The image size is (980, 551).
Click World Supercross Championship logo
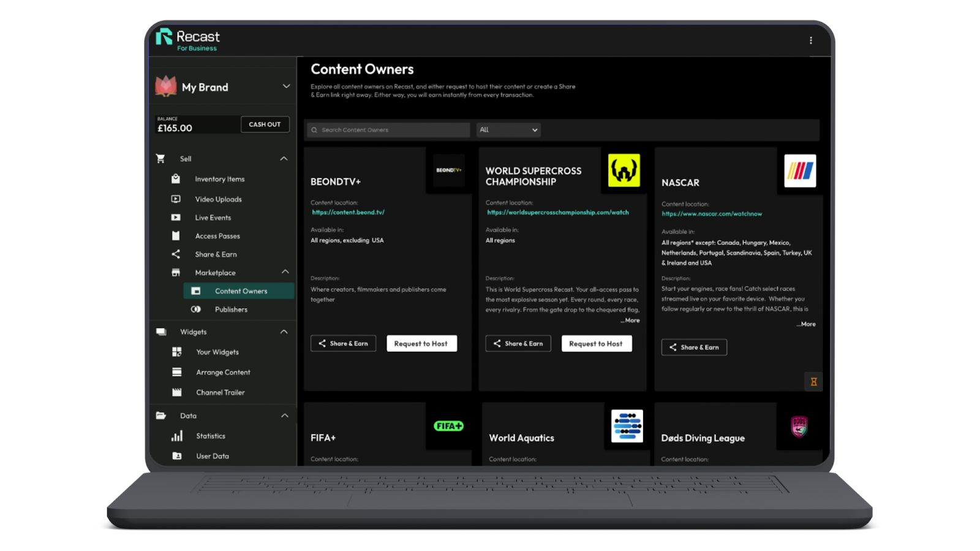[x=624, y=170]
